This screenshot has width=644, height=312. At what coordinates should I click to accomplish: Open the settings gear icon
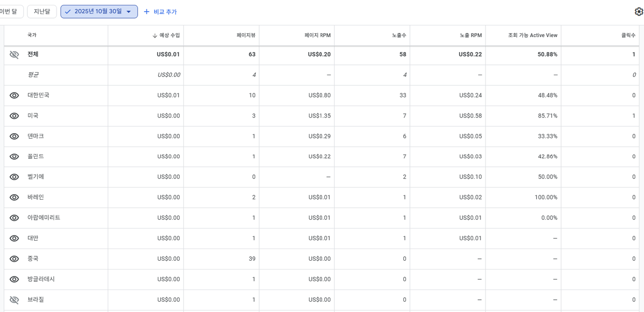[x=639, y=12]
